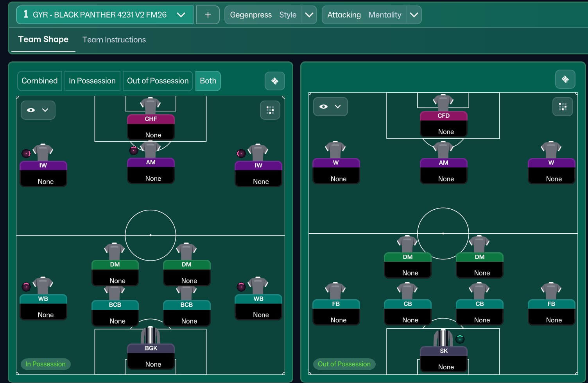
Task: Click the left pitch swap/rotate icon
Action: pyautogui.click(x=274, y=81)
